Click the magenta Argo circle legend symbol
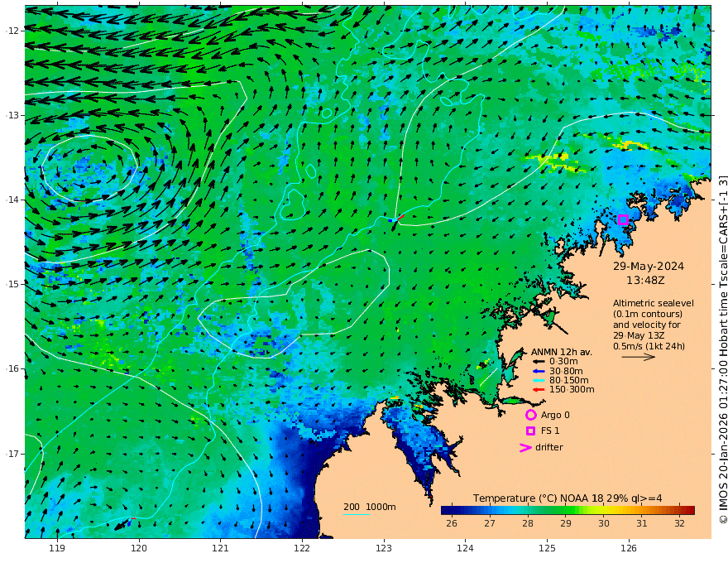Image resolution: width=728 pixels, height=563 pixels. (x=530, y=415)
